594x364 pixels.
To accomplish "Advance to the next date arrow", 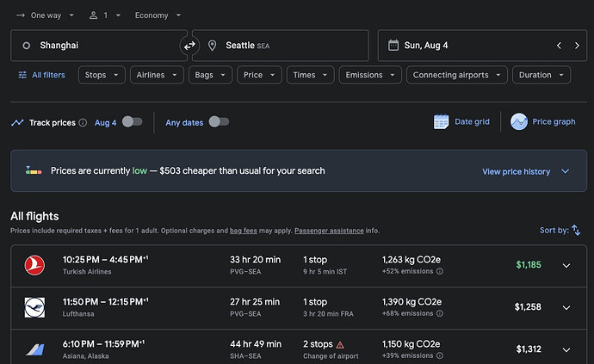I will (x=577, y=46).
